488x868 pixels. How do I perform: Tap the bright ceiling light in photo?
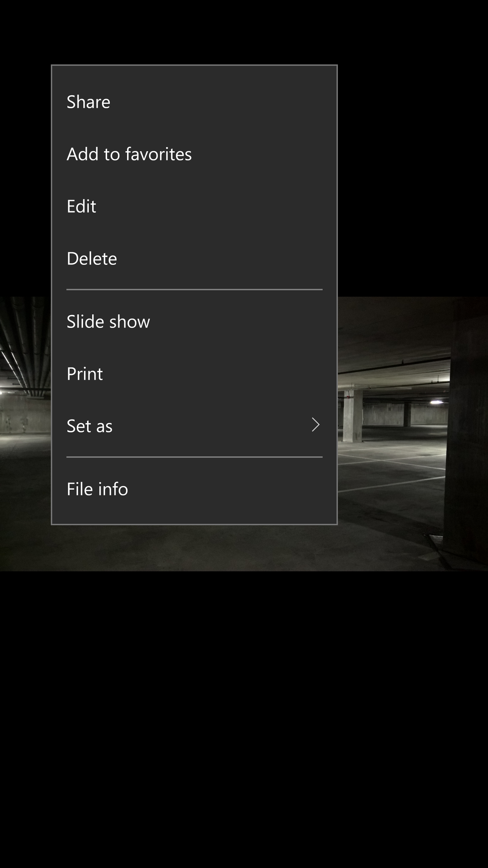pyautogui.click(x=436, y=402)
